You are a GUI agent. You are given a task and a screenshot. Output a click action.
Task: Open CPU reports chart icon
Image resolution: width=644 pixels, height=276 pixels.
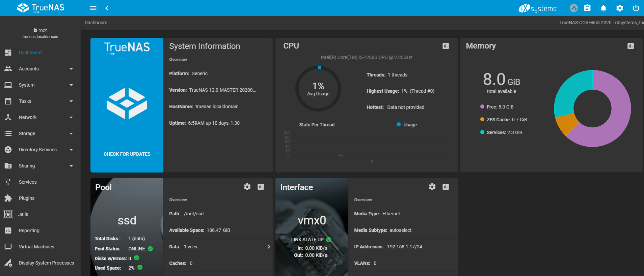(x=446, y=46)
